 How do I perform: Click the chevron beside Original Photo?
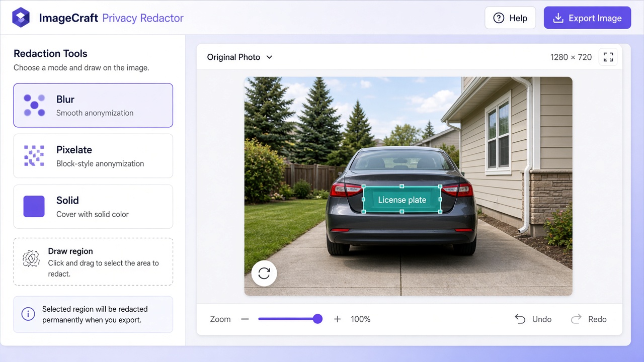(x=269, y=57)
